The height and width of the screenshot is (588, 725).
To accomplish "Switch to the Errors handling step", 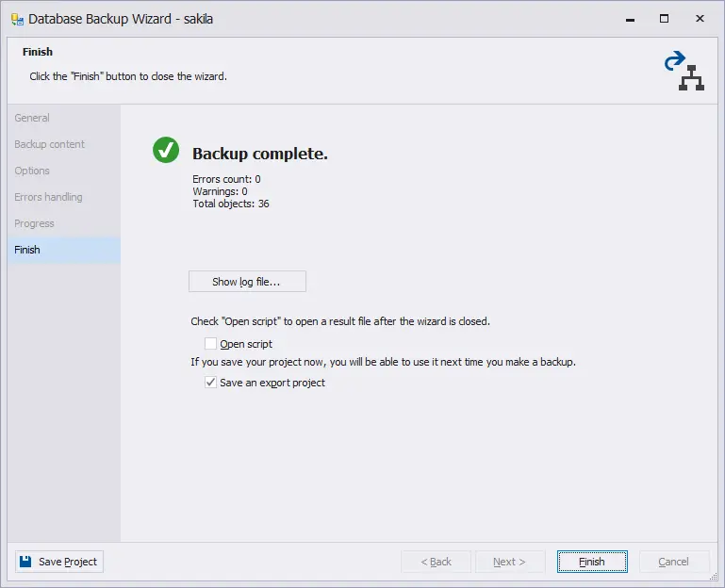I will (x=64, y=197).
